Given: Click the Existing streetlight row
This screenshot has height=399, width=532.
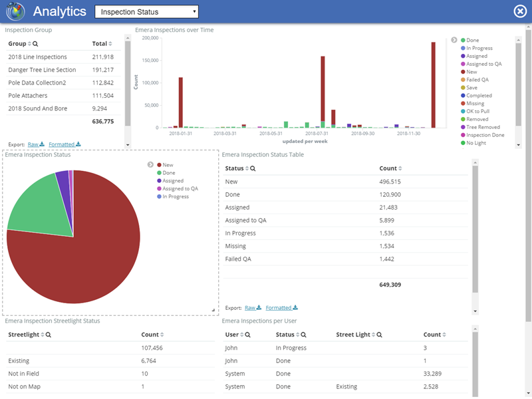Looking at the screenshot, I should click(110, 360).
